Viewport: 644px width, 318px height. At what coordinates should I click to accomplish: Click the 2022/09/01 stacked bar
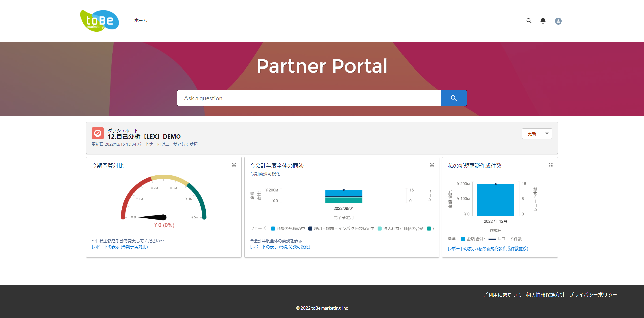coord(344,196)
